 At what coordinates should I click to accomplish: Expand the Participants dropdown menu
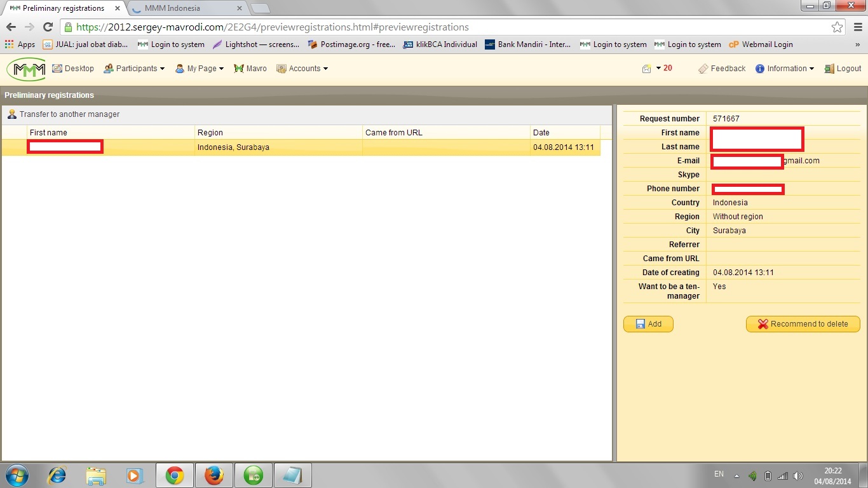point(134,69)
